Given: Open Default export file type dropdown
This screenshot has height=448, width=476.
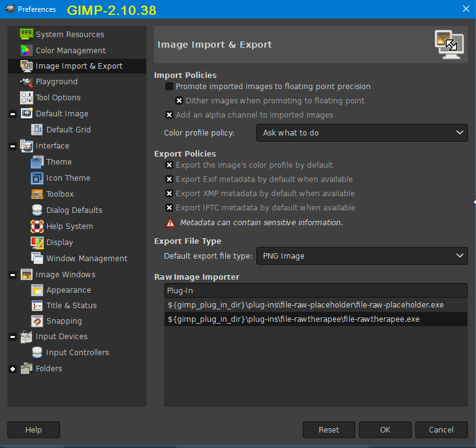Looking at the screenshot, I should (x=361, y=256).
